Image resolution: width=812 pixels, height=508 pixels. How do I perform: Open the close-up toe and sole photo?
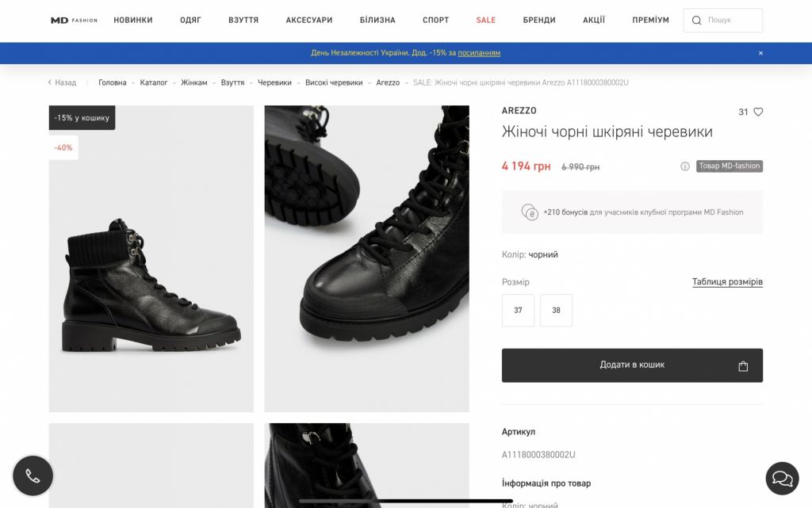point(366,258)
